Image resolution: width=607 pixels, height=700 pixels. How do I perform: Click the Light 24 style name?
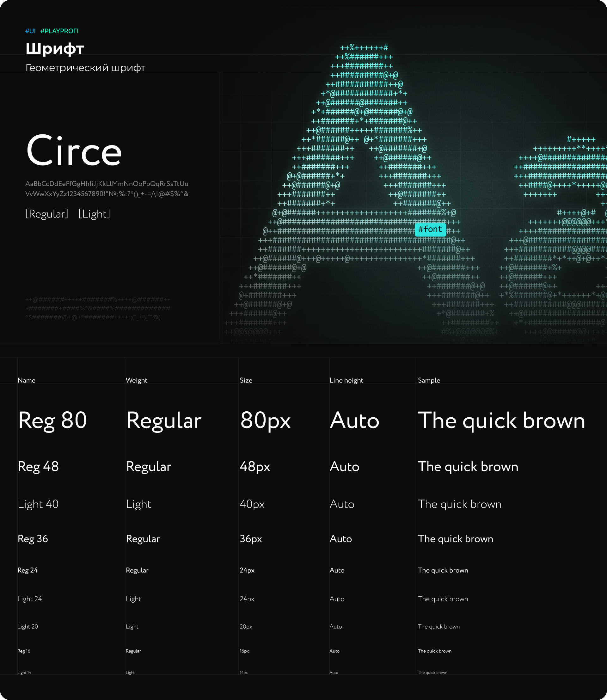30,599
